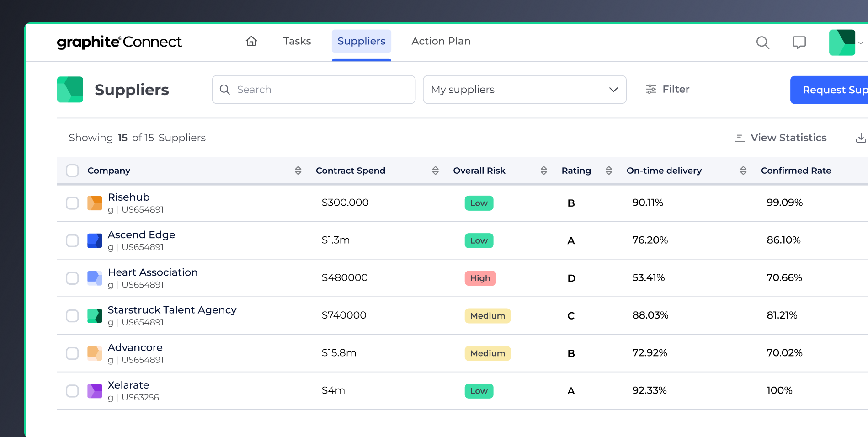
Task: Tick the select-all checkbox in header
Action: pos(72,171)
